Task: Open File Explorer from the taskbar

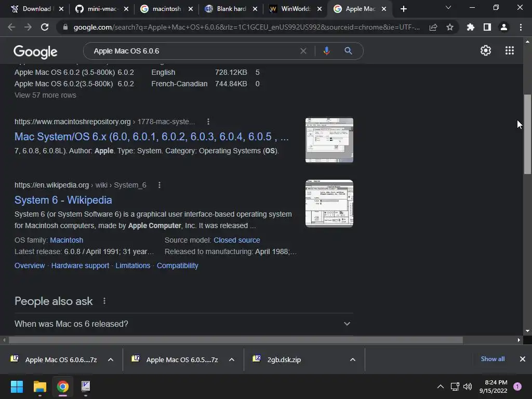Action: 39,387
